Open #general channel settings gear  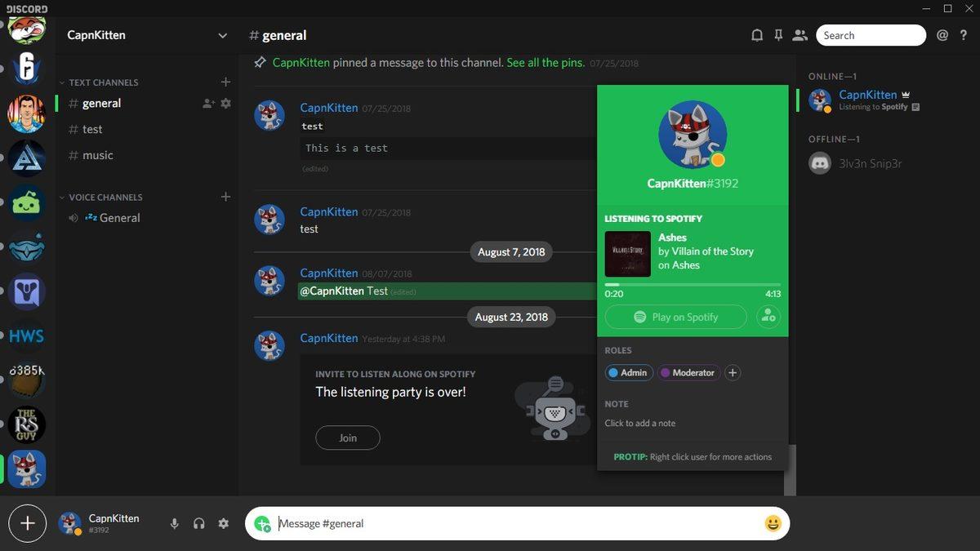(225, 103)
